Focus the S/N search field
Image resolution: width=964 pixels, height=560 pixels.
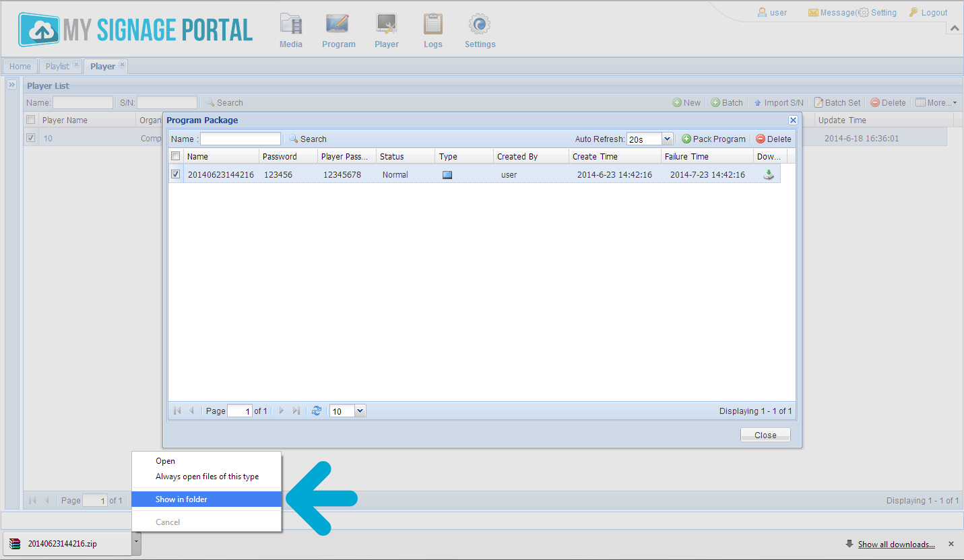coord(167,102)
